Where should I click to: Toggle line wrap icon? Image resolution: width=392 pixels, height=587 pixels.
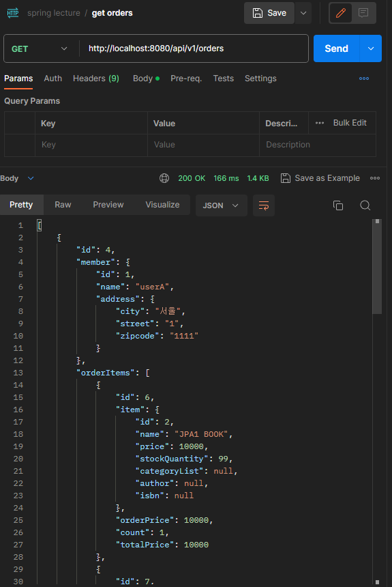(x=264, y=205)
